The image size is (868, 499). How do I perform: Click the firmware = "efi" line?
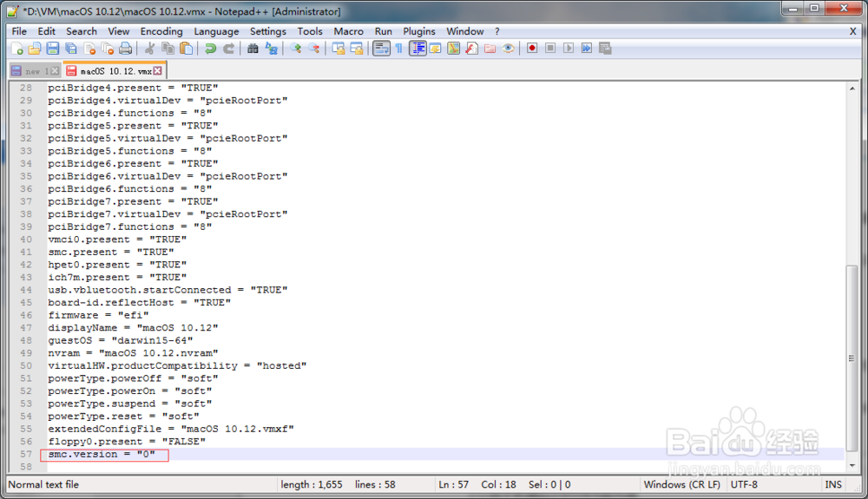(98, 315)
